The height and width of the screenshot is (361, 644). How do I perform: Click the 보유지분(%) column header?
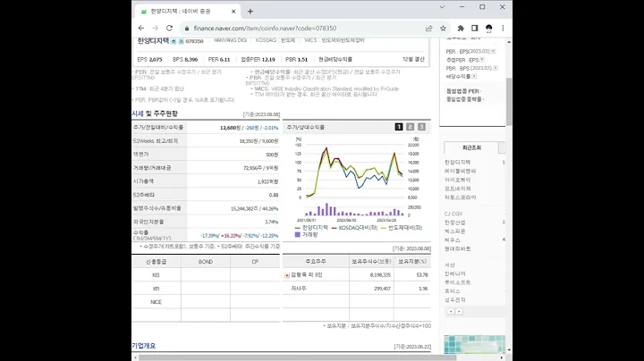(x=412, y=262)
